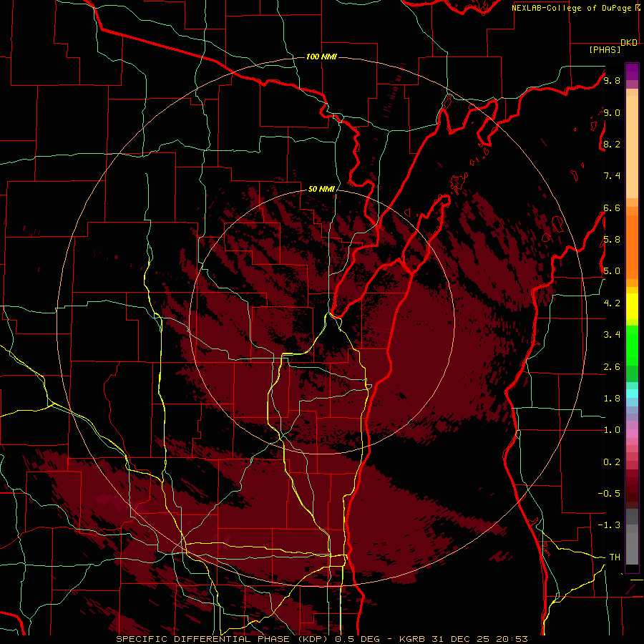
Task: Click the 8.2 scale value
Action: pyautogui.click(x=612, y=144)
